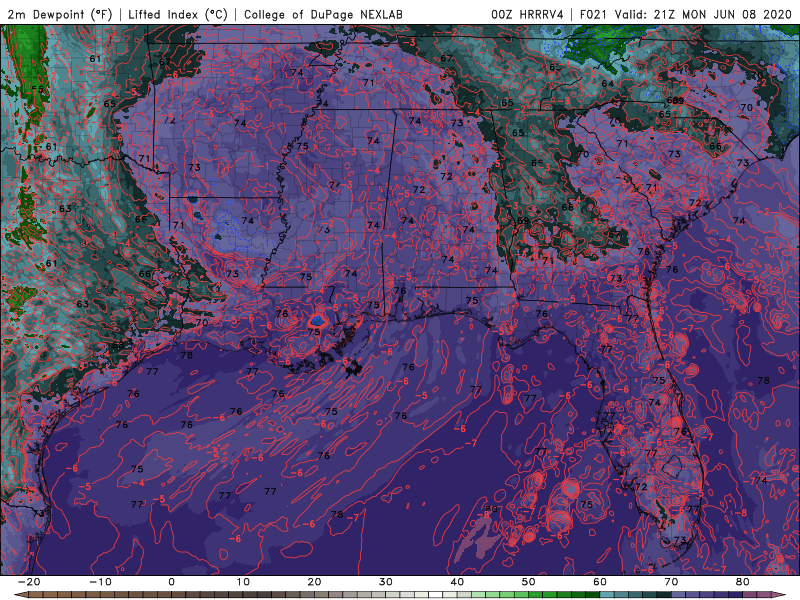Click the "F021" forecast hour label
This screenshot has width=800, height=600.
click(594, 14)
